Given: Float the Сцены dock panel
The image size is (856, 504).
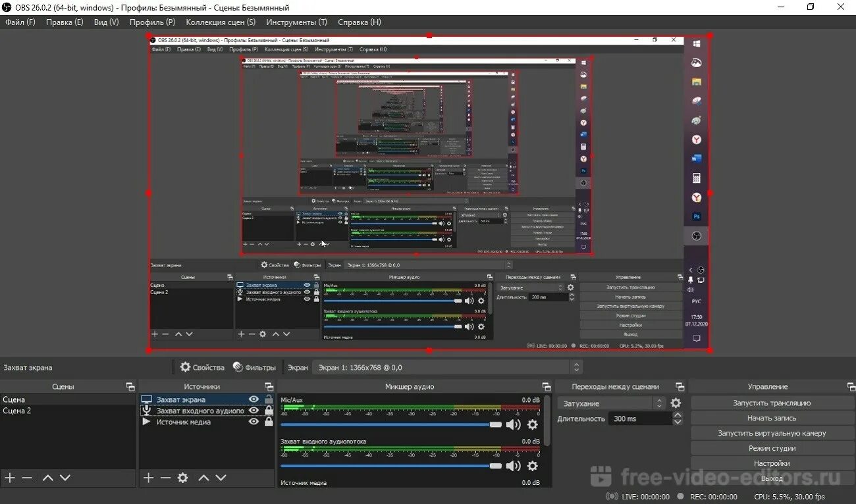Looking at the screenshot, I should point(130,387).
